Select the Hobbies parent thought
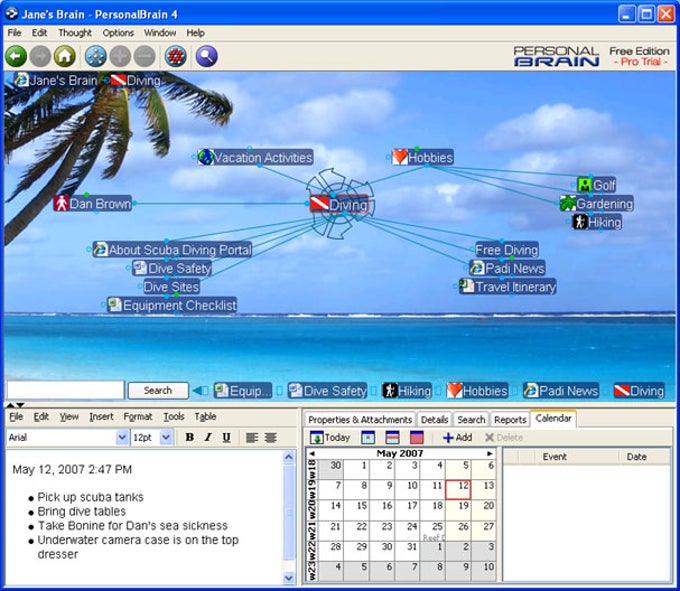This screenshot has height=591, width=680. coord(422,157)
